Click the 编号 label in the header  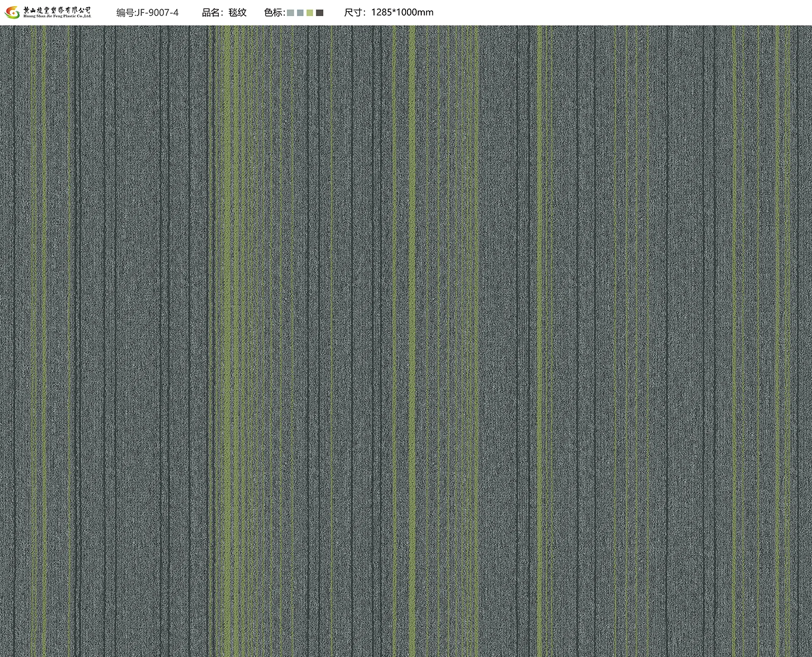tap(126, 13)
